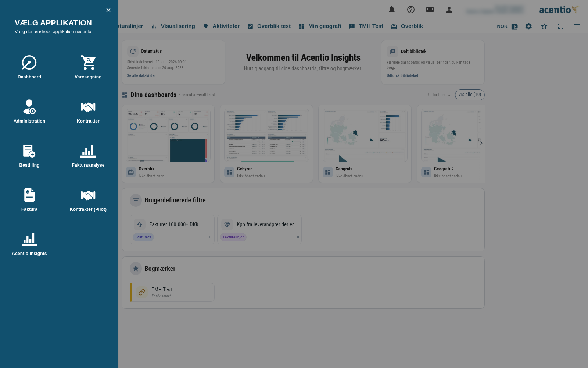This screenshot has width=588, height=368.
Task: Click the upward arrow icon on Fakturer filter
Action: coord(140,224)
